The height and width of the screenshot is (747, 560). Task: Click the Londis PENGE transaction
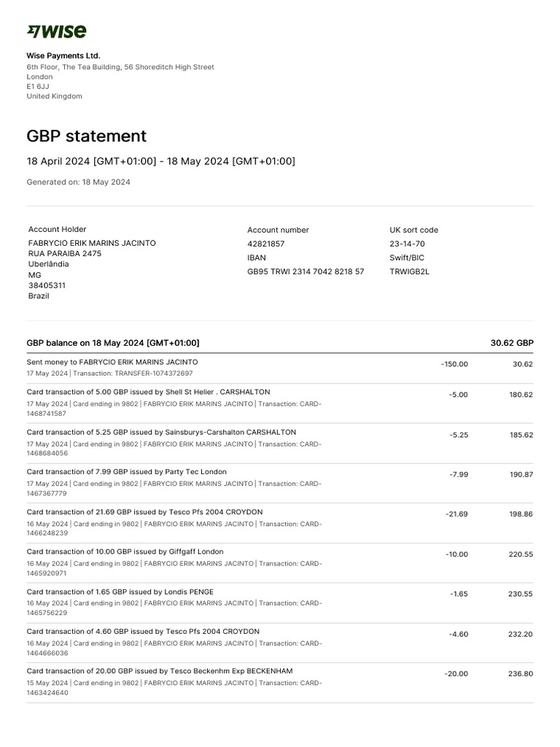coord(120,592)
